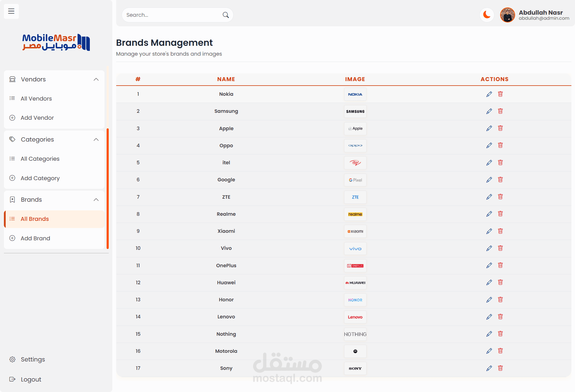The image size is (575, 392).
Task: Collapse the Vendors section
Action: click(x=96, y=79)
